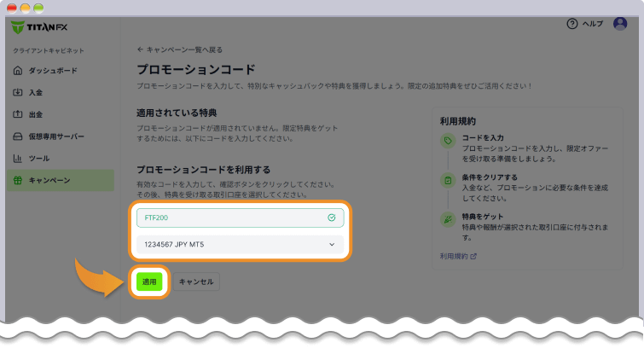644x348 pixels.
Task: Click the コードを入力 step title
Action: point(483,137)
